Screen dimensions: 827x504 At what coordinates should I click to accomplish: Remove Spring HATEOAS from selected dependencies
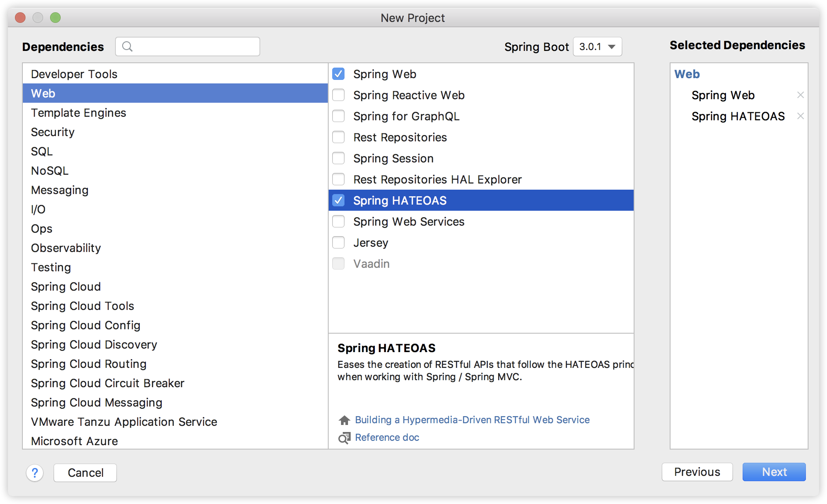coord(800,116)
